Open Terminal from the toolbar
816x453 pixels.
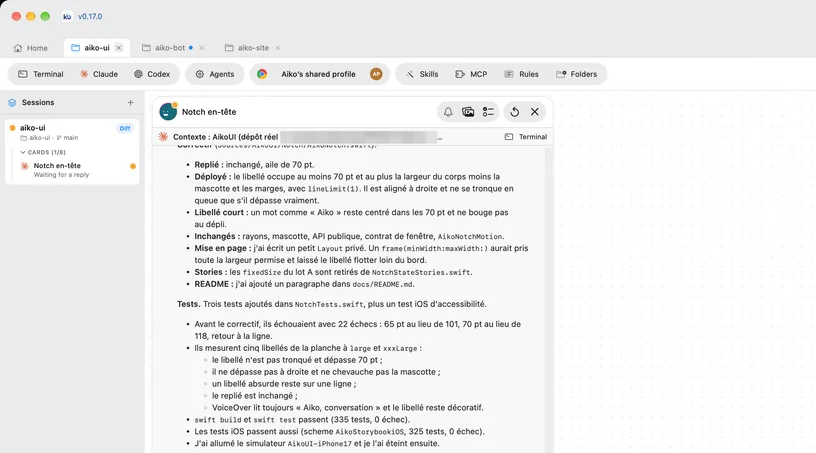pyautogui.click(x=41, y=74)
